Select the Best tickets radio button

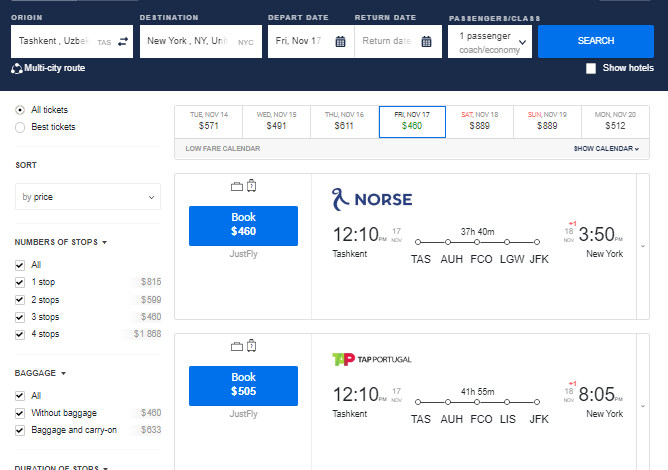point(21,127)
